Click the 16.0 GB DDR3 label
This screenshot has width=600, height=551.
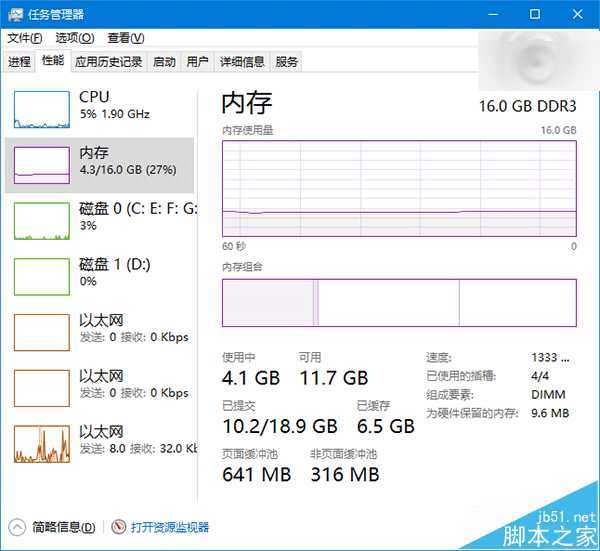[x=528, y=106]
